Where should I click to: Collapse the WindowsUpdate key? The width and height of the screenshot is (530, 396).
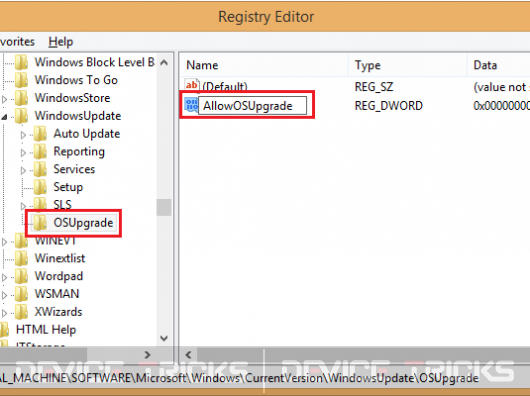pyautogui.click(x=4, y=117)
